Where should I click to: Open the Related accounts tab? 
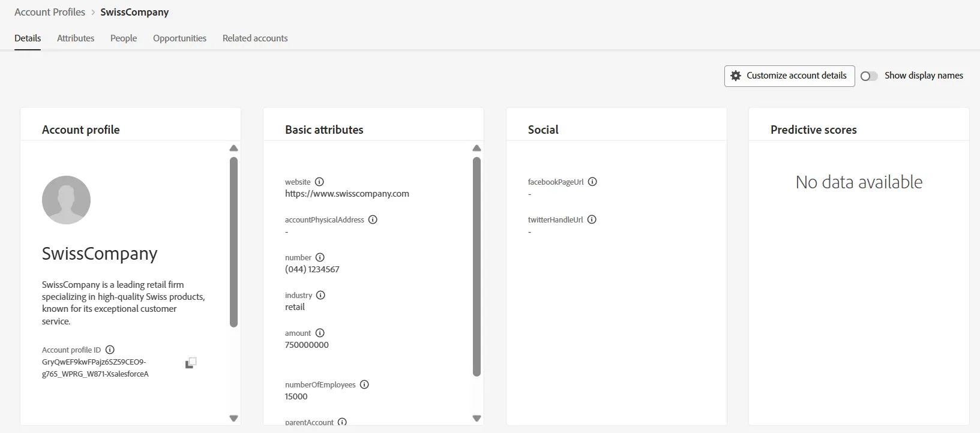pyautogui.click(x=255, y=38)
